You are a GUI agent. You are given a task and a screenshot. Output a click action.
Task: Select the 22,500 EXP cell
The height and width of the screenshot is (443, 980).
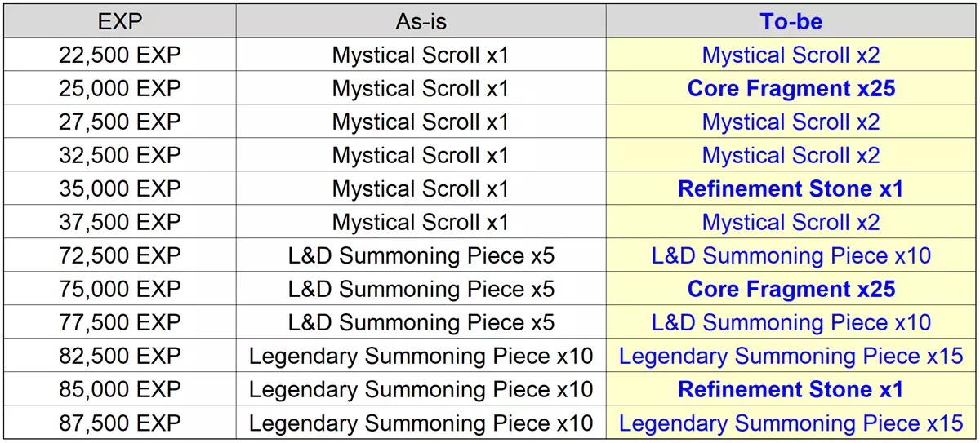(119, 55)
